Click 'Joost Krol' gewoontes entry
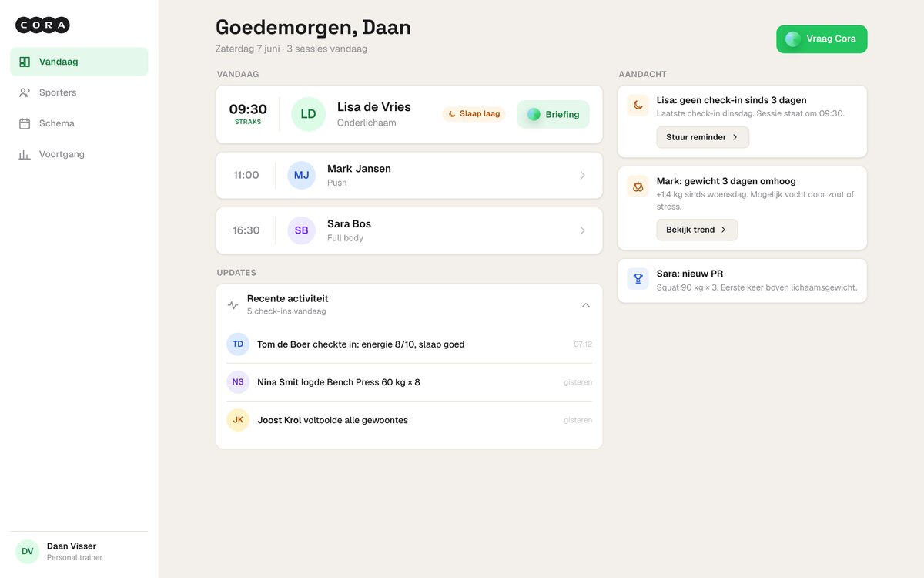The width and height of the screenshot is (924, 578). click(x=409, y=420)
